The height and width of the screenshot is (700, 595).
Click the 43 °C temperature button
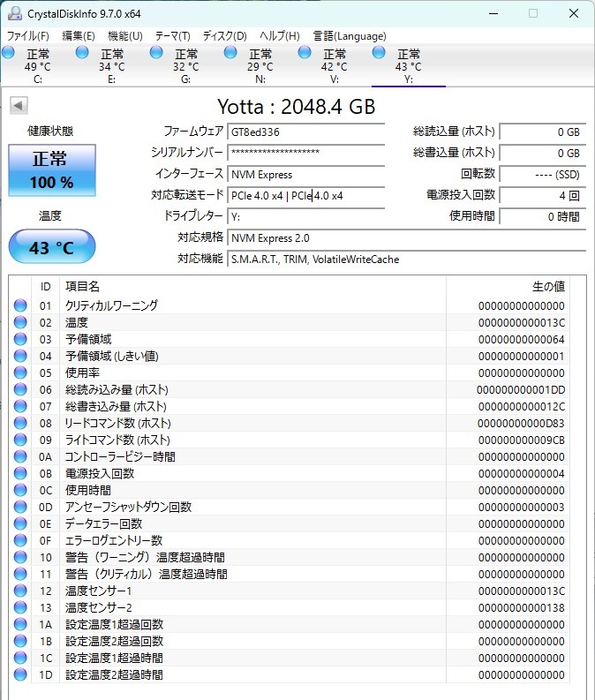52,247
